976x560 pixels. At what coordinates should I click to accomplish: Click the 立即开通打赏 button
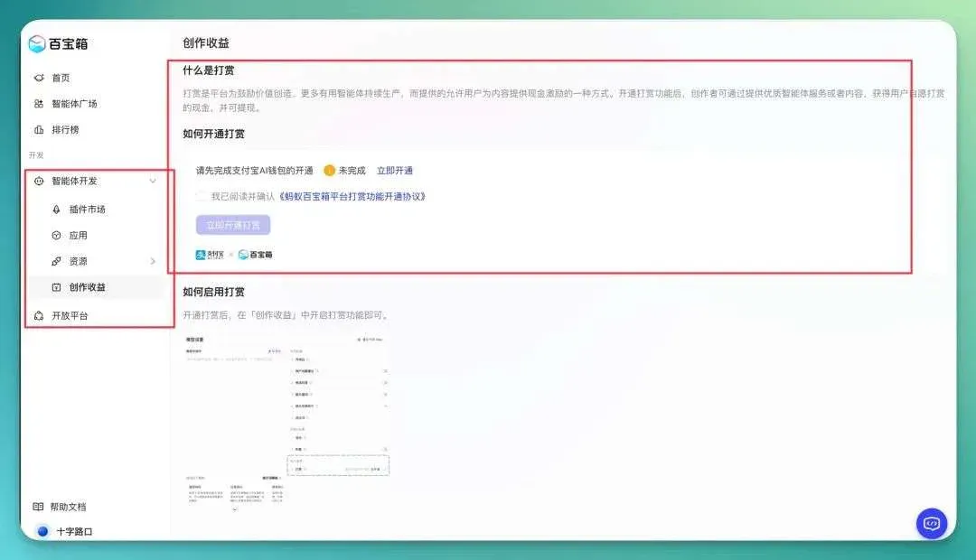(233, 225)
